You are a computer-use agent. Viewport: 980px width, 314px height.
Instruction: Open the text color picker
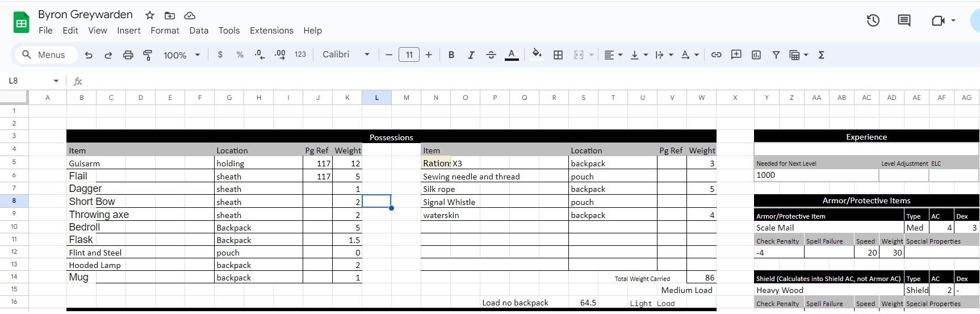click(x=512, y=55)
